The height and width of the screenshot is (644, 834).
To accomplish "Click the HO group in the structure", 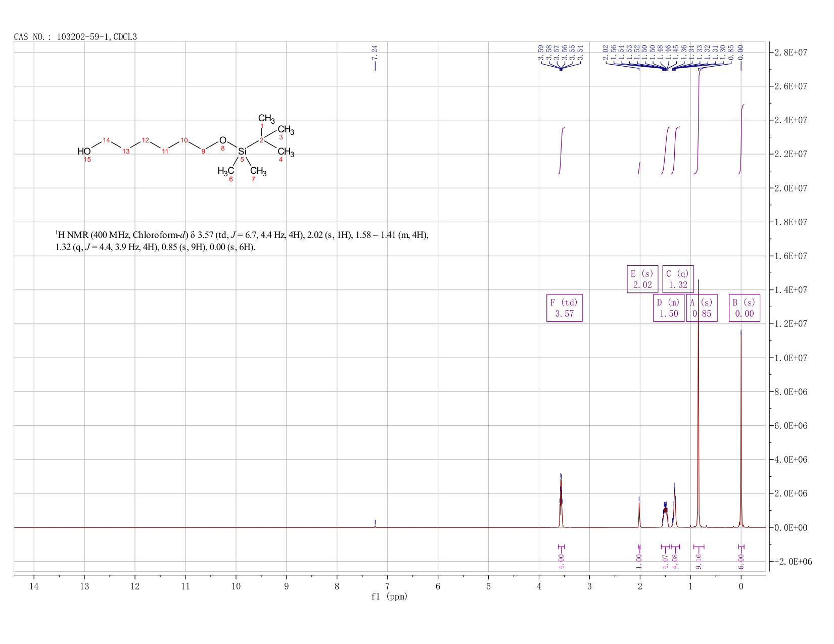I will pyautogui.click(x=84, y=152).
